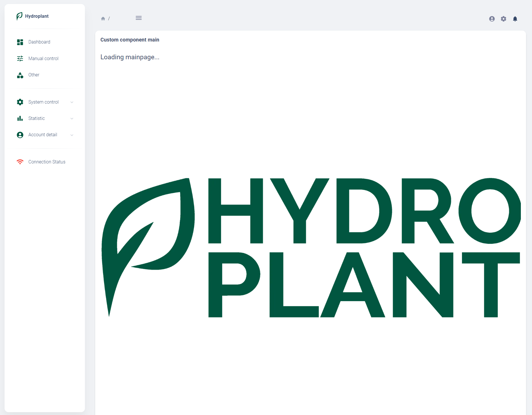Image resolution: width=532 pixels, height=415 pixels.
Task: Select the Other shapes icon
Action: point(20,75)
